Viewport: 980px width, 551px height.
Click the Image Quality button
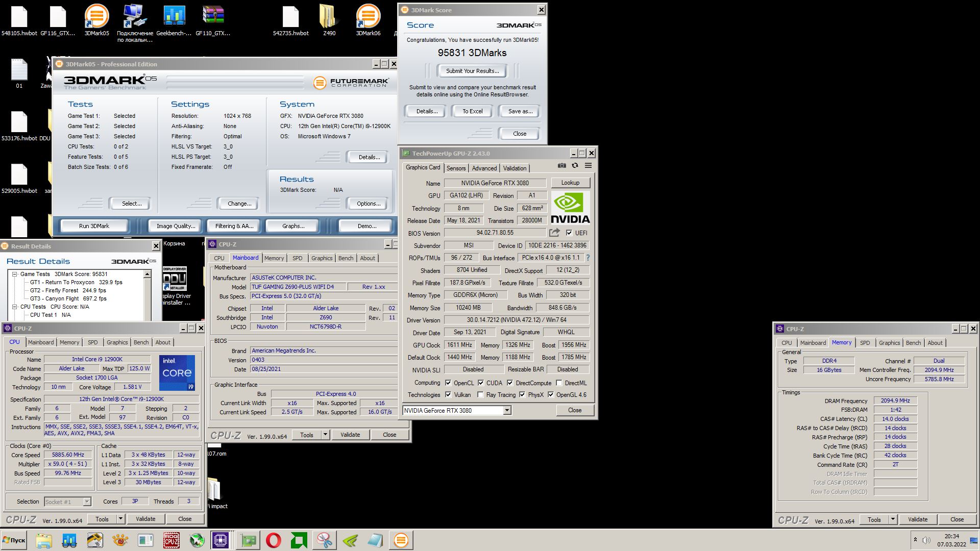coord(176,226)
